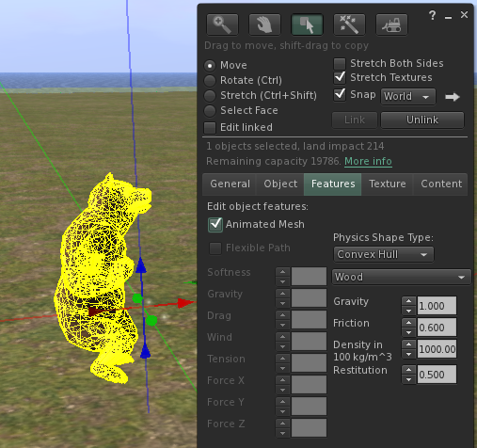Screen dimensions: 477x448
Task: Switch to the Object tab
Action: [x=280, y=184]
